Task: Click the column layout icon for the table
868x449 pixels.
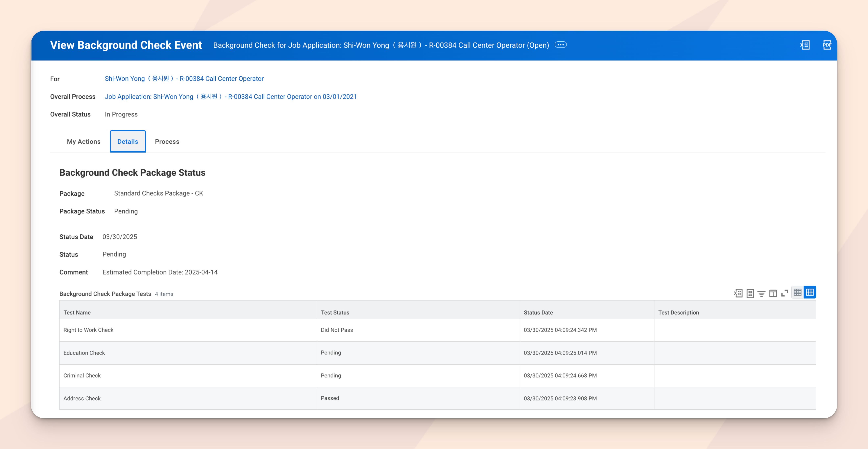Action: (x=773, y=293)
